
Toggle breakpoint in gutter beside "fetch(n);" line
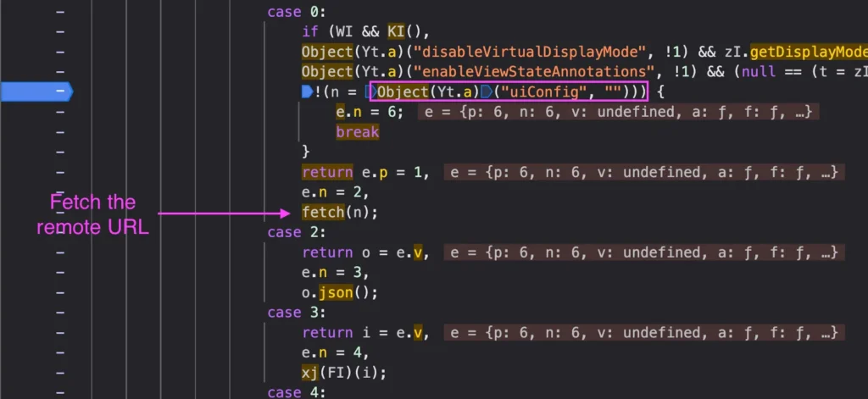coord(59,213)
